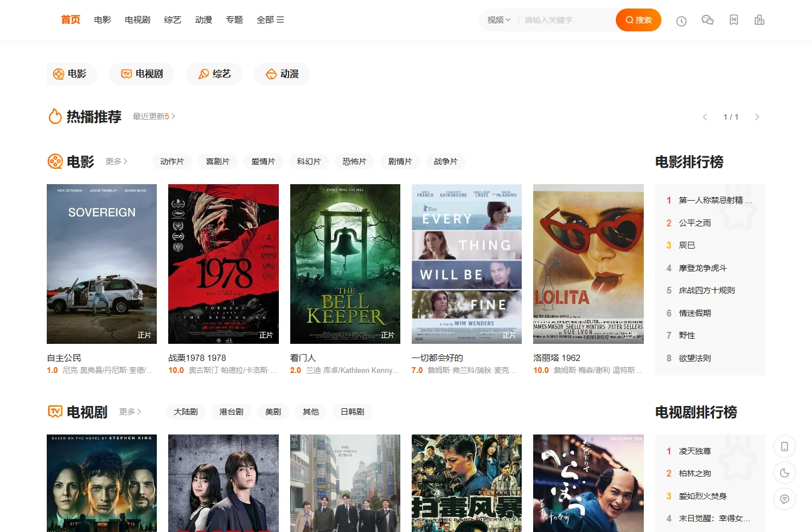
Task: Open Every Thing Will Be Fine poster
Action: click(466, 264)
